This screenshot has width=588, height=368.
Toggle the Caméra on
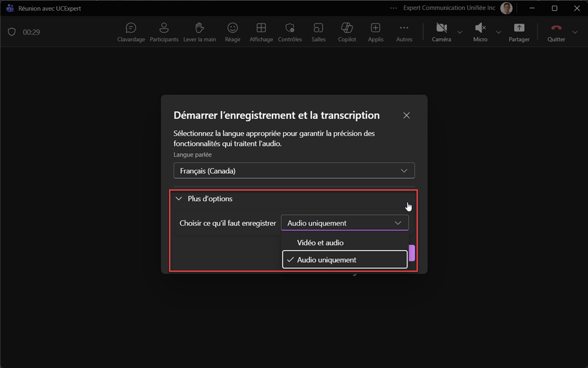pos(442,32)
